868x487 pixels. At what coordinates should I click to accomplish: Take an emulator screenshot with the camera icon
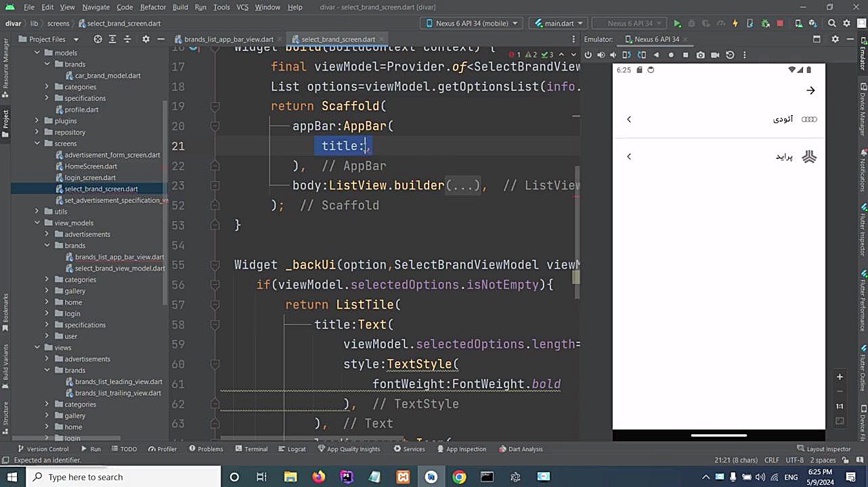pos(700,55)
